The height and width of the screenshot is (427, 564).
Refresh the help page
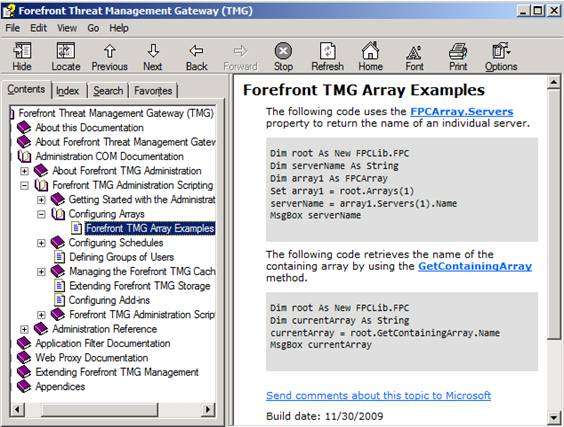tap(327, 56)
